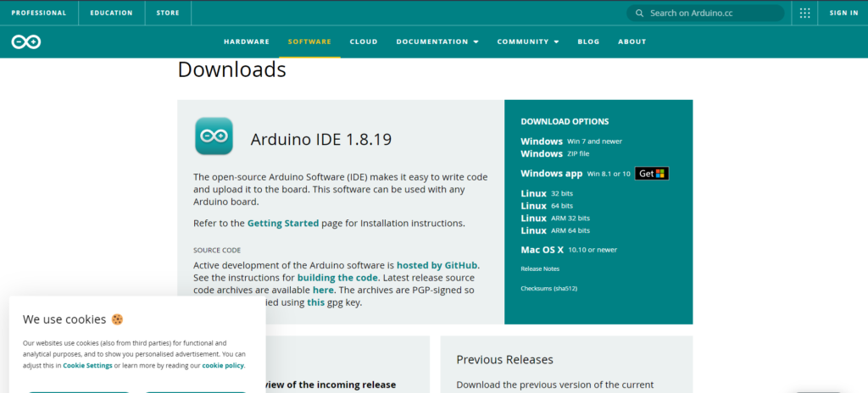
Task: Open the About menu item
Action: [x=632, y=42]
